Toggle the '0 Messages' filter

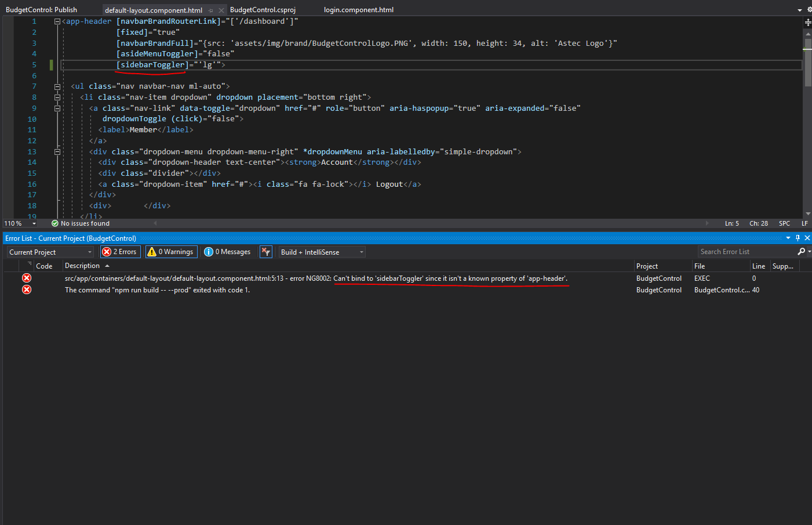click(x=227, y=251)
